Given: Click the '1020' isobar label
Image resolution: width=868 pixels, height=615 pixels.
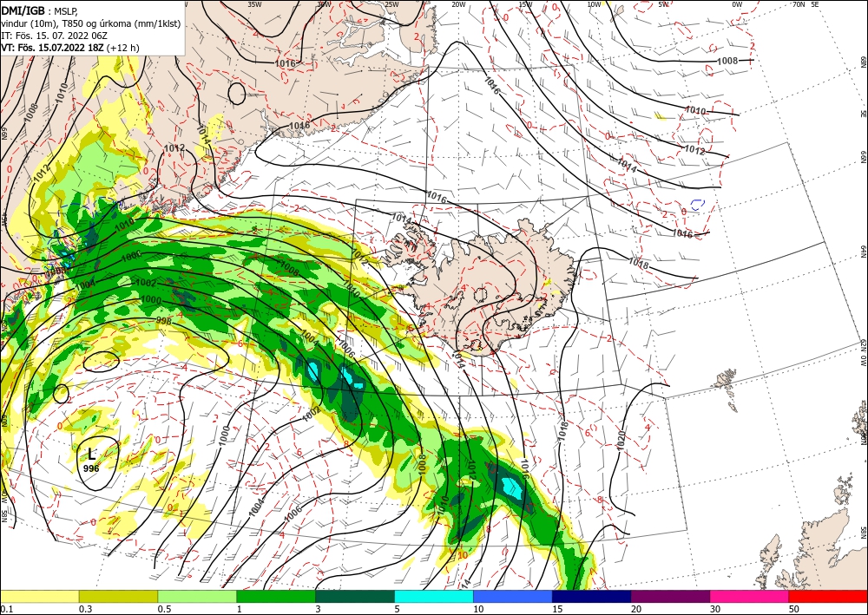Looking at the screenshot, I should point(621,441).
